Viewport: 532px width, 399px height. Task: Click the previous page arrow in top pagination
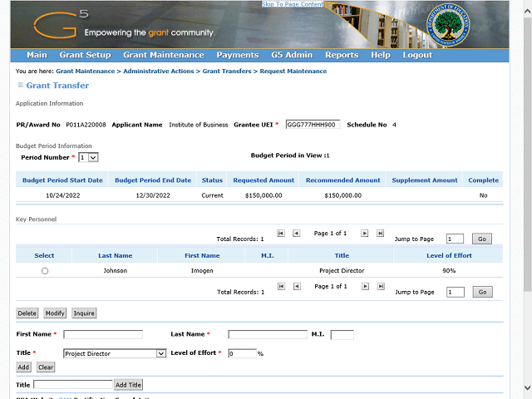coord(296,234)
